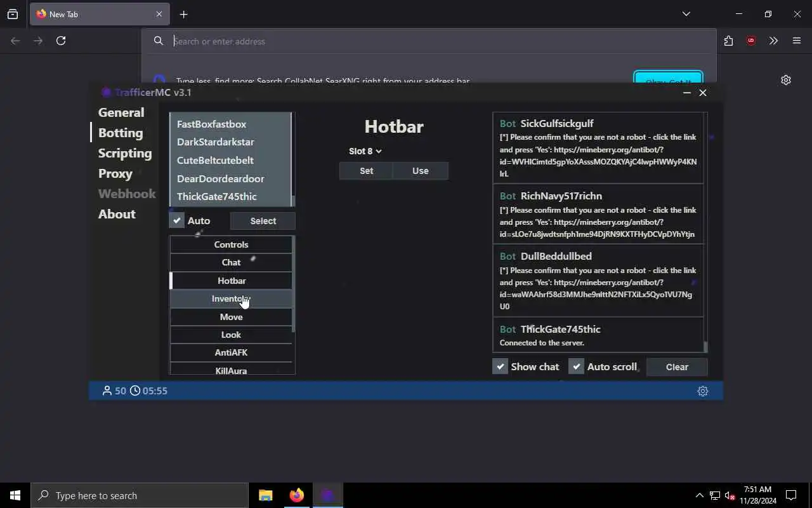Image resolution: width=812 pixels, height=508 pixels.
Task: Click the SickGulfsickgulf chat message
Action: coord(598,148)
